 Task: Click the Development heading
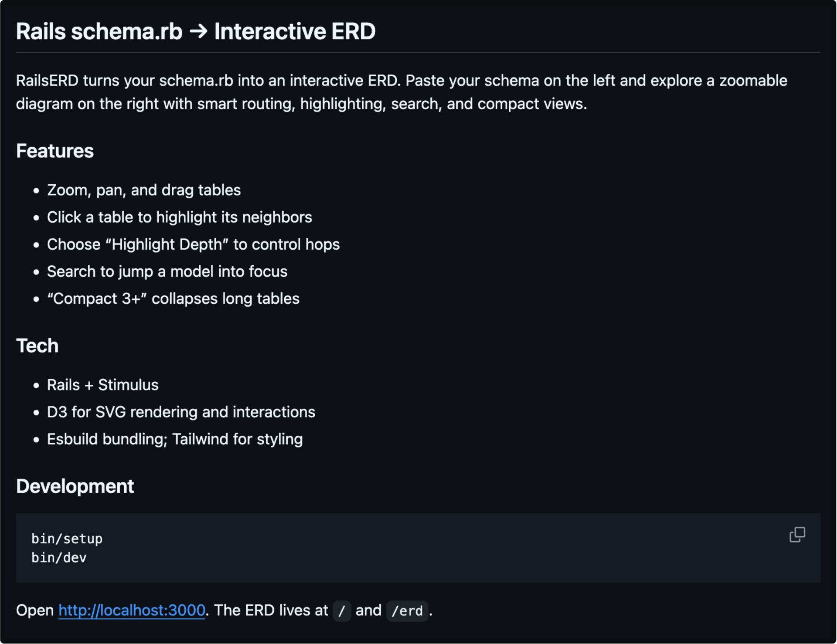tap(75, 486)
